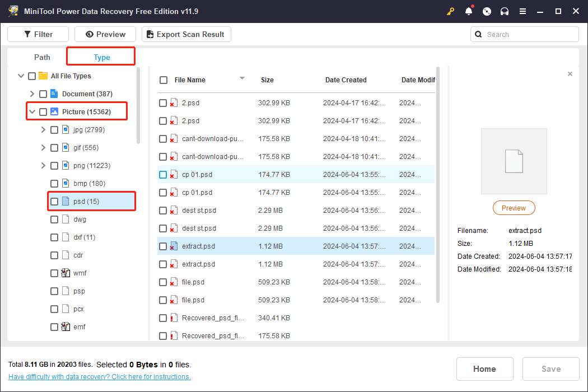588x392 pixels.
Task: Click the File Name sort arrow
Action: [x=242, y=78]
